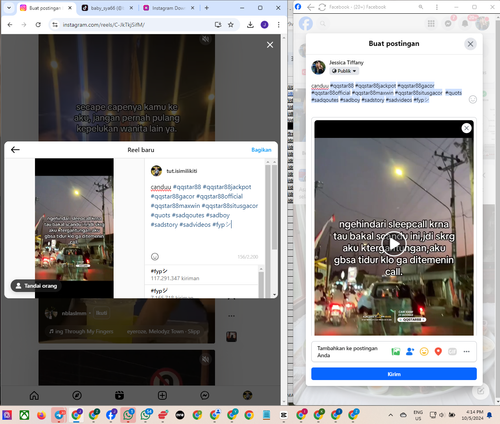The width and height of the screenshot is (500, 424).
Task: Open Chrome tab search dropdown arrow
Action: 9,8
